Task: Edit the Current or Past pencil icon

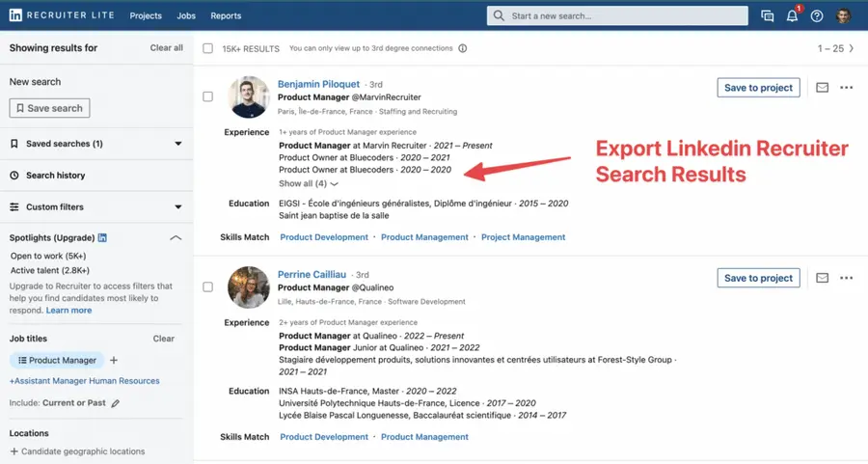Action: [115, 403]
